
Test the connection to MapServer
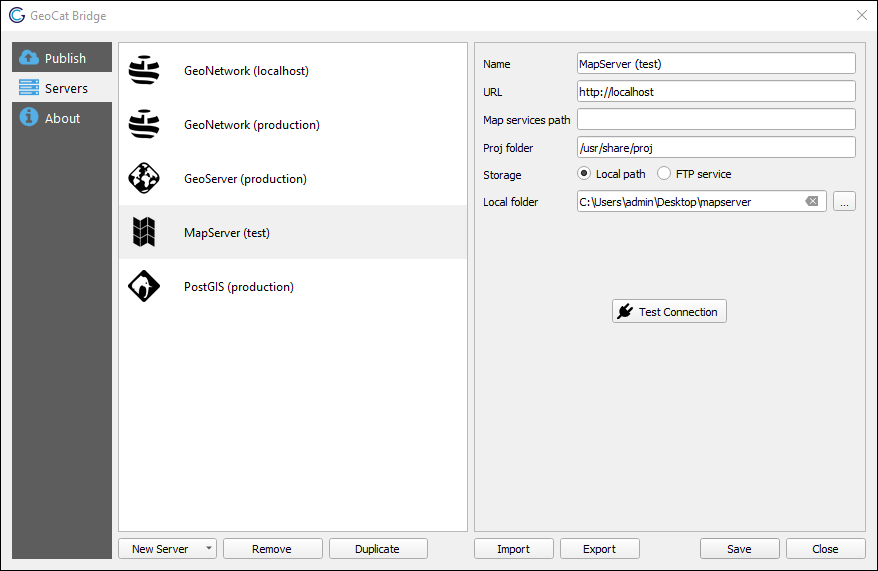point(669,311)
